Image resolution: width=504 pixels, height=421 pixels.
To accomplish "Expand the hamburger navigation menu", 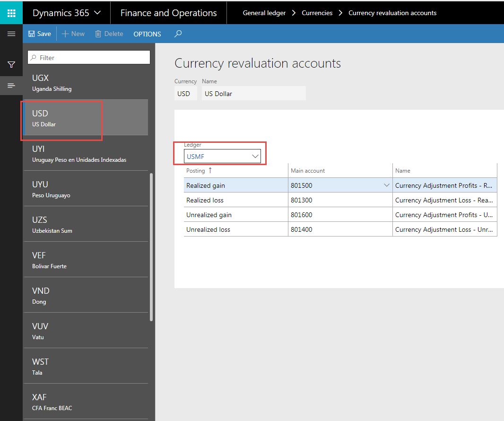I will pos(11,34).
